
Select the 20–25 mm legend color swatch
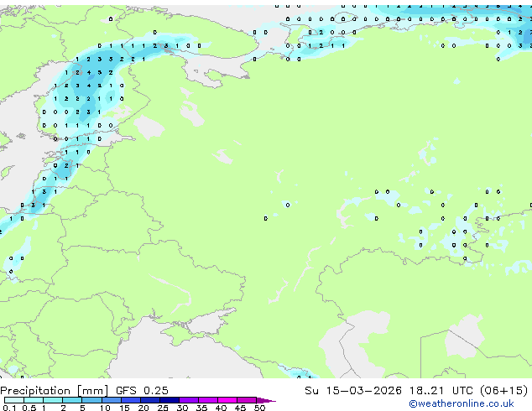point(150,400)
